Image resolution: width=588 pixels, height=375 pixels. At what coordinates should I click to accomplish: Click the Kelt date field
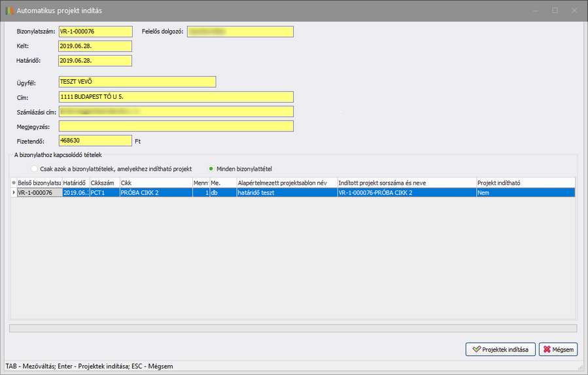pos(95,46)
